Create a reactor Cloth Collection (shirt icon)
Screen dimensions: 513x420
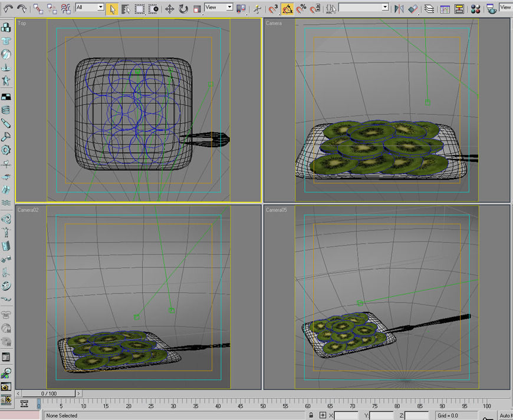coord(6,41)
